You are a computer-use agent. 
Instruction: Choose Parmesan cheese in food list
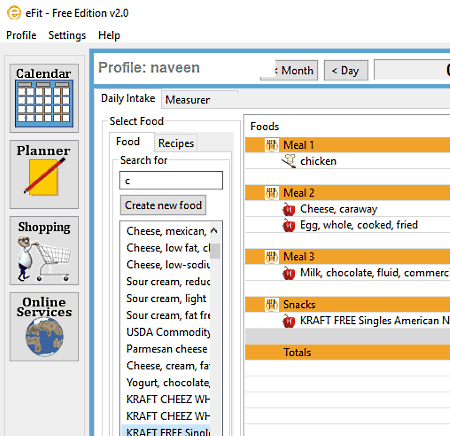click(x=166, y=349)
